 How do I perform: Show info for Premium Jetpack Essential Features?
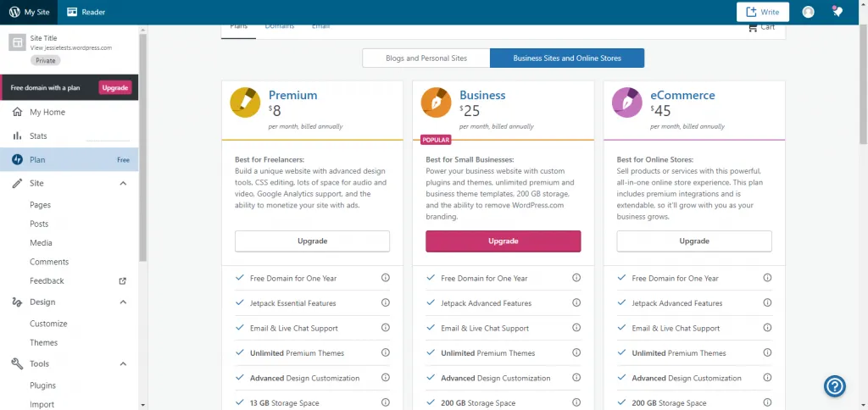click(x=386, y=302)
